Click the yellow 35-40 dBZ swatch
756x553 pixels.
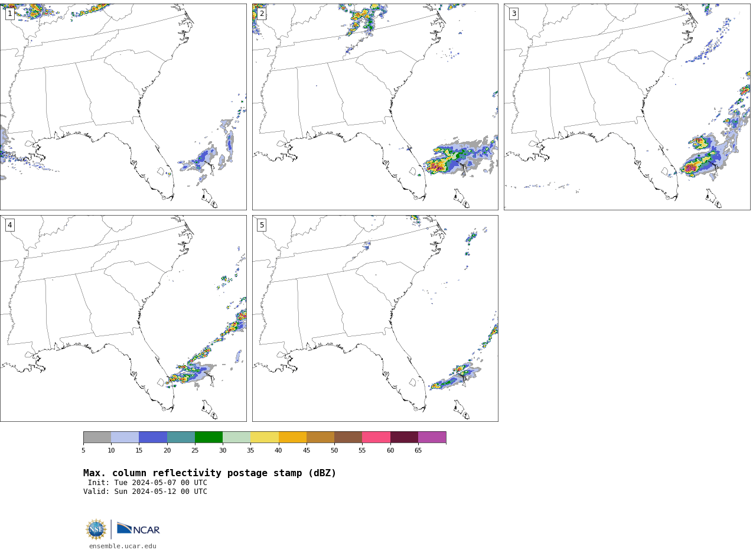[x=265, y=437]
